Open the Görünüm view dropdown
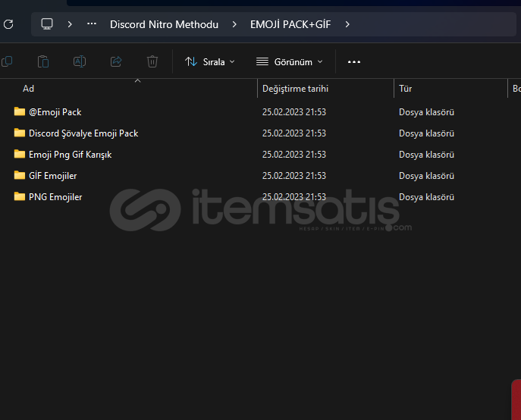 pos(290,62)
